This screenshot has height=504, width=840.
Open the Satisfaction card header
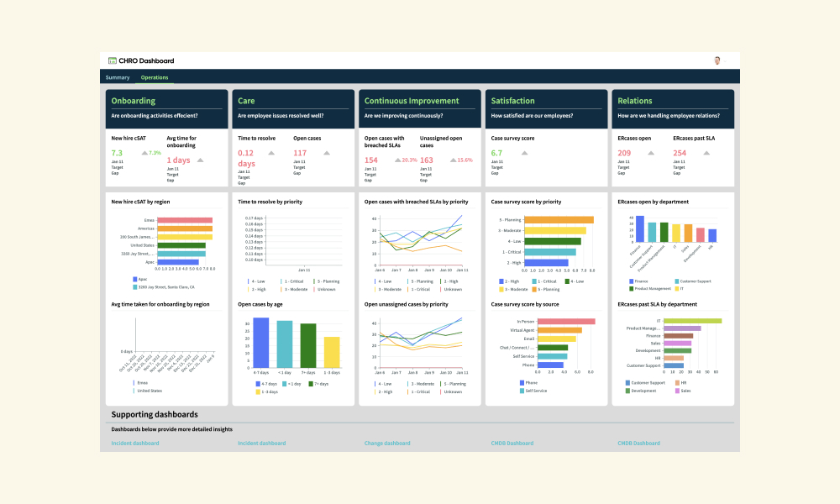click(x=547, y=108)
